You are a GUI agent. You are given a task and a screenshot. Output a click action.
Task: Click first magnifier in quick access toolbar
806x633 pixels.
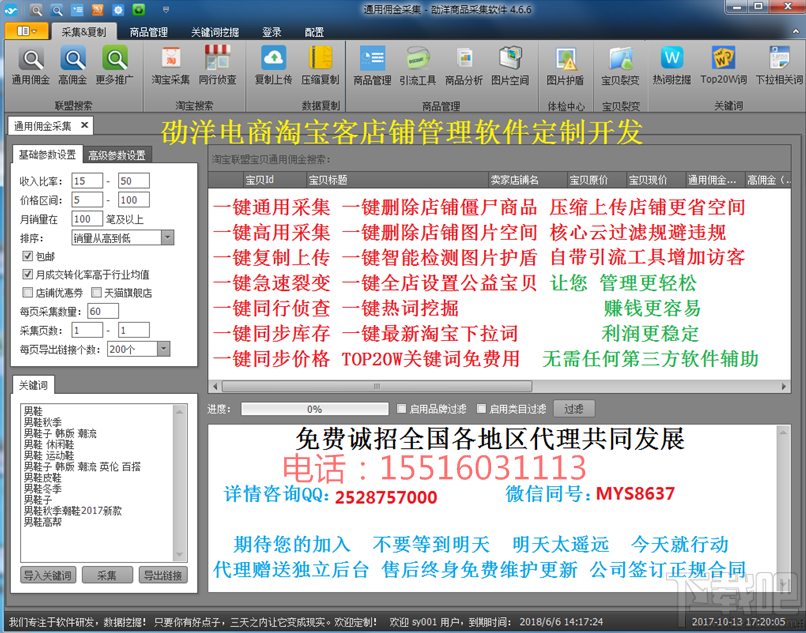pos(36,10)
